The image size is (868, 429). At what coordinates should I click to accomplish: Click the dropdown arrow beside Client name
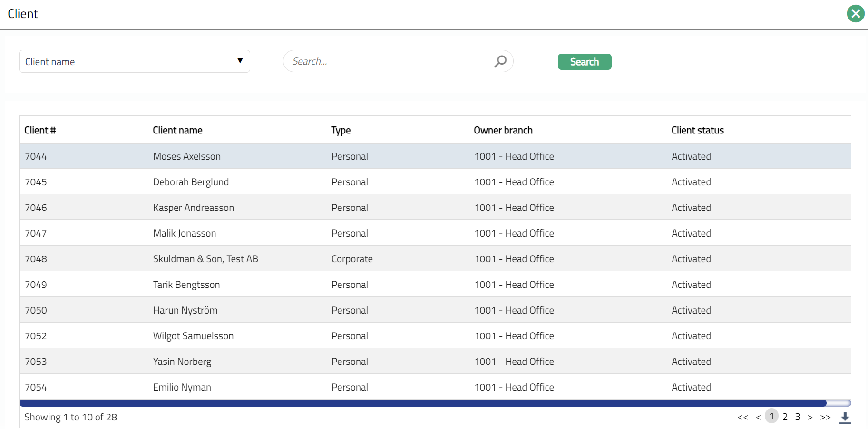[x=240, y=61]
